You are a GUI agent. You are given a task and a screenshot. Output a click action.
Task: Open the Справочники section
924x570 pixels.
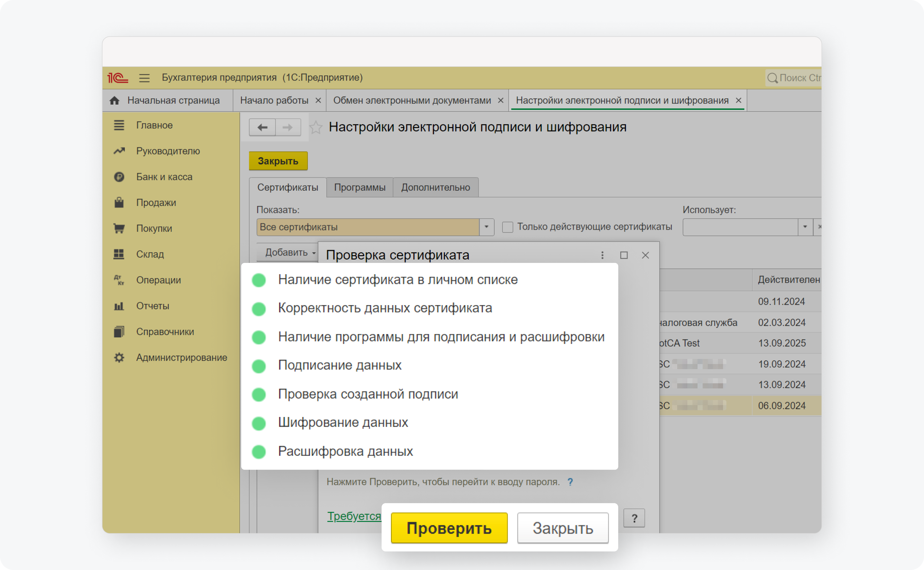coord(165,332)
